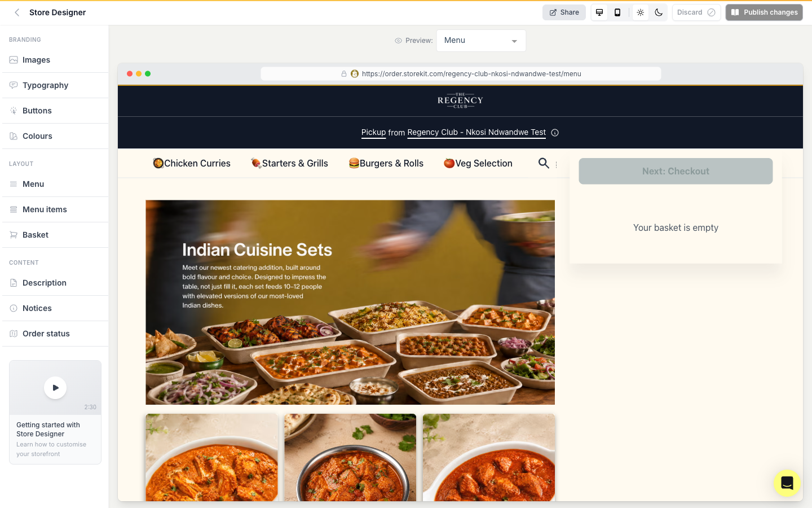Open the info icon beside pickup location
Viewport: 812px width, 508px height.
555,133
